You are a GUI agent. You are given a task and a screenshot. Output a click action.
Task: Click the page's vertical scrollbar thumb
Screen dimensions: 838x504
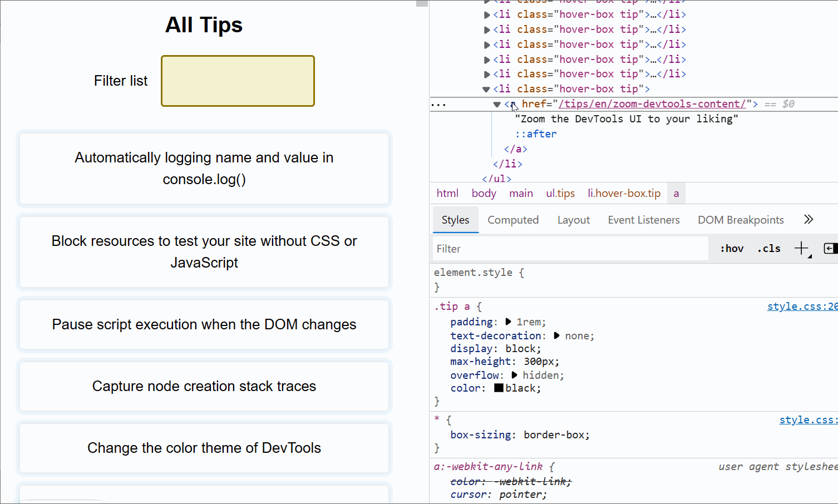422,3
